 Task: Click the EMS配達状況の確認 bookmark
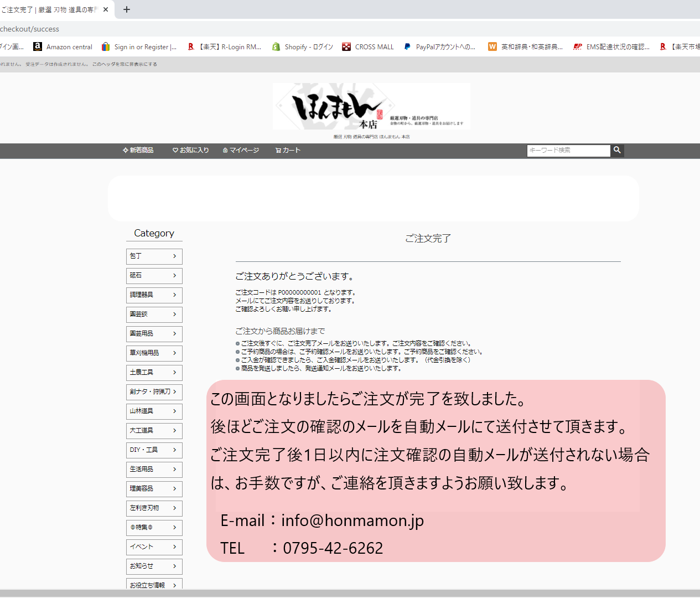click(613, 47)
